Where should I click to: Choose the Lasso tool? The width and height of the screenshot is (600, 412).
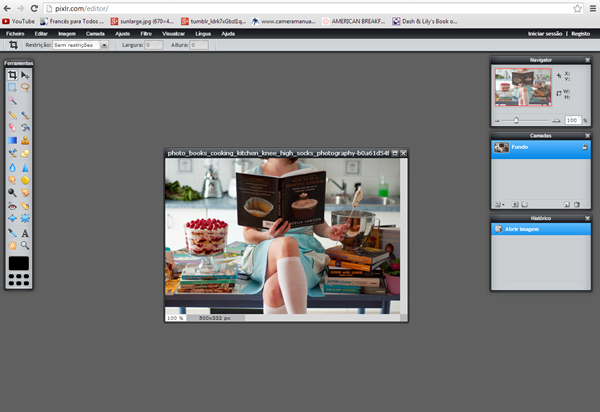[25, 88]
